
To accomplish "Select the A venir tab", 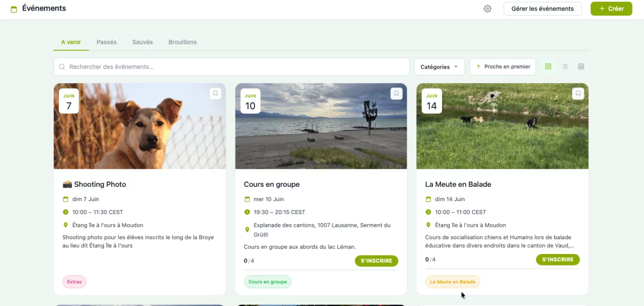I will [x=71, y=42].
